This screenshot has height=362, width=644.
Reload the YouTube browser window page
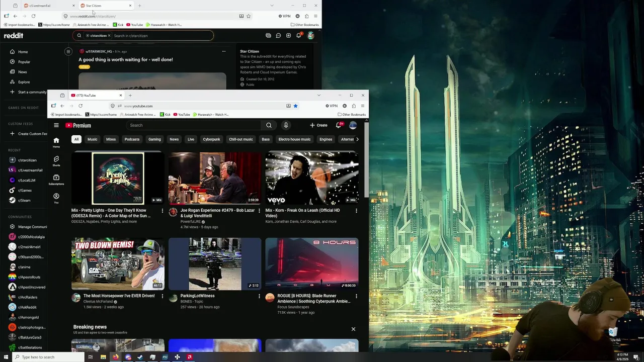(x=80, y=106)
